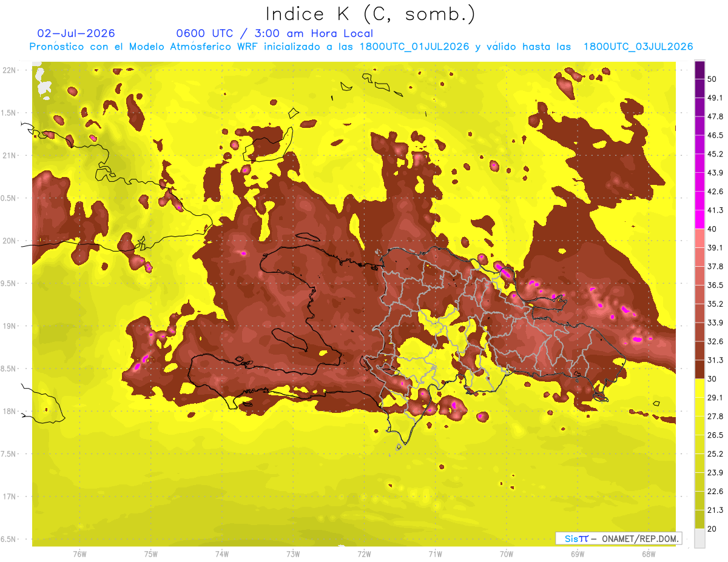Click the date '02-Jul-2026'
The image size is (728, 562).
(x=76, y=33)
